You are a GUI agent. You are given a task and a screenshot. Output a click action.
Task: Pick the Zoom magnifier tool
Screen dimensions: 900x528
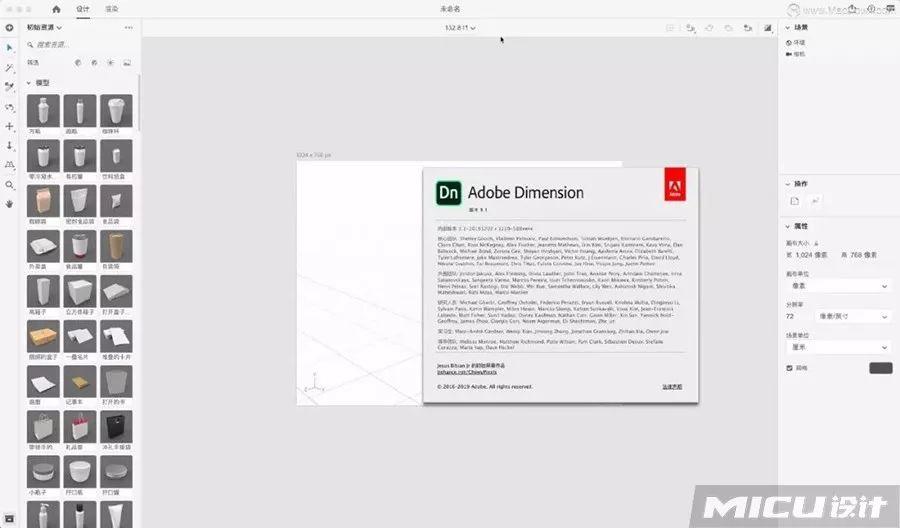(x=9, y=185)
